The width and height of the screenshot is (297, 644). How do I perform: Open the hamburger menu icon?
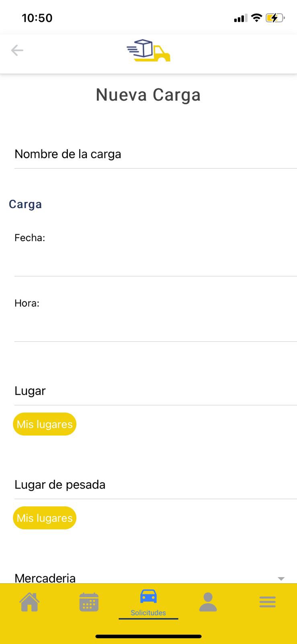(x=267, y=602)
